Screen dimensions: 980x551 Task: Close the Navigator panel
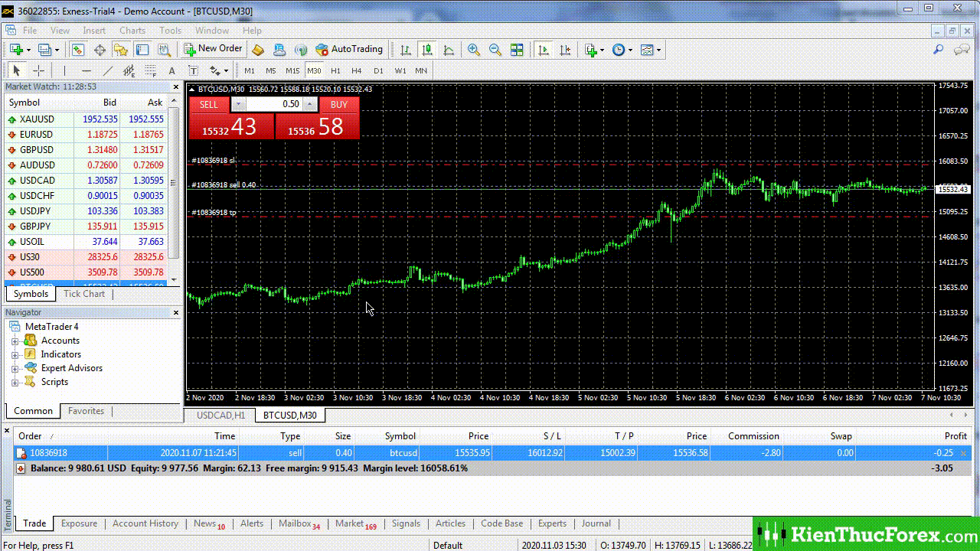(176, 312)
